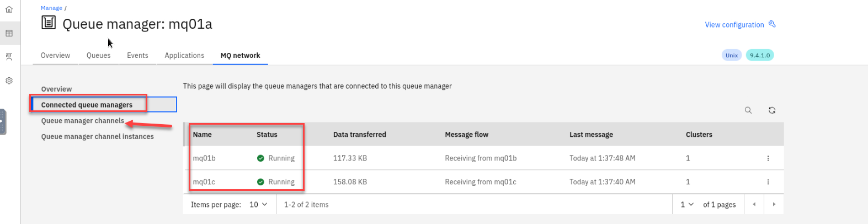Go to previous page arrow
Image resolution: width=868 pixels, height=224 pixels.
click(754, 204)
